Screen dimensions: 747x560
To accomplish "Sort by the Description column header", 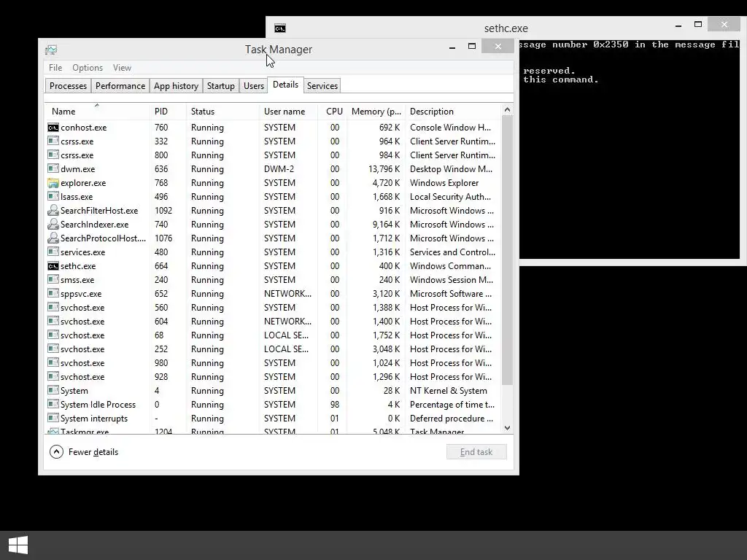I will [453, 112].
